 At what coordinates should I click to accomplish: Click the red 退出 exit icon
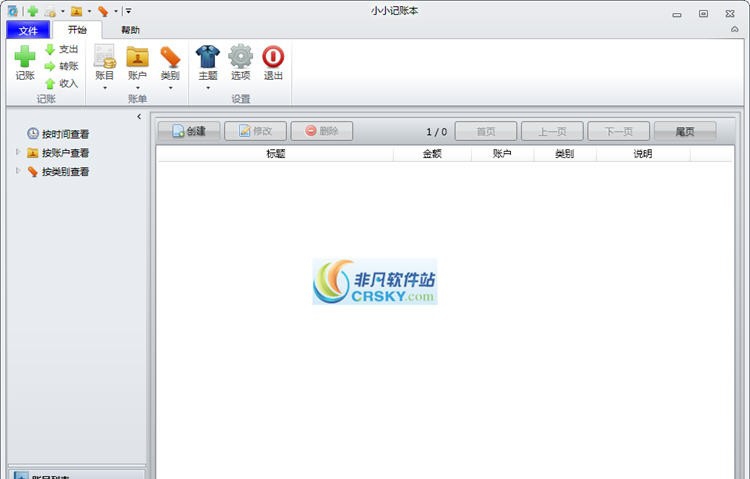point(273,58)
